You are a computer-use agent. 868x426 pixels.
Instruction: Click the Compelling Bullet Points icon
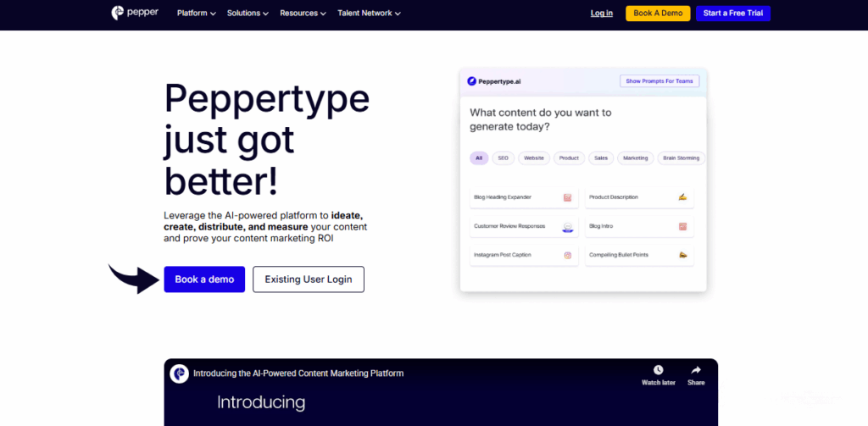tap(682, 255)
